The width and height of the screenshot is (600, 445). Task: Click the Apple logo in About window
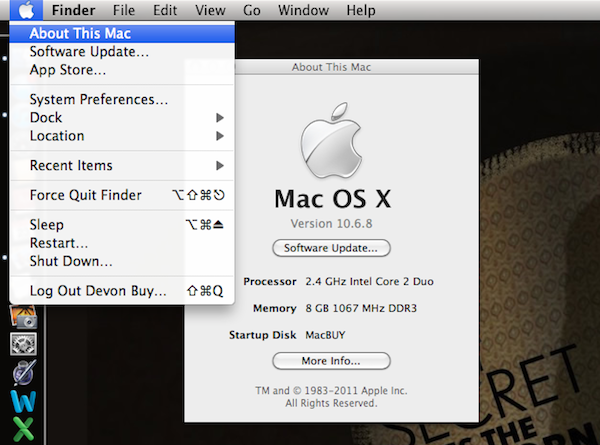[x=331, y=140]
